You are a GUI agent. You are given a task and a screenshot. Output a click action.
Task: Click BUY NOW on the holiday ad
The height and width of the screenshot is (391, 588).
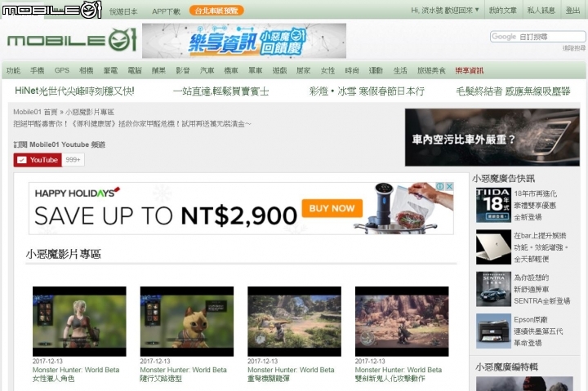tap(332, 208)
